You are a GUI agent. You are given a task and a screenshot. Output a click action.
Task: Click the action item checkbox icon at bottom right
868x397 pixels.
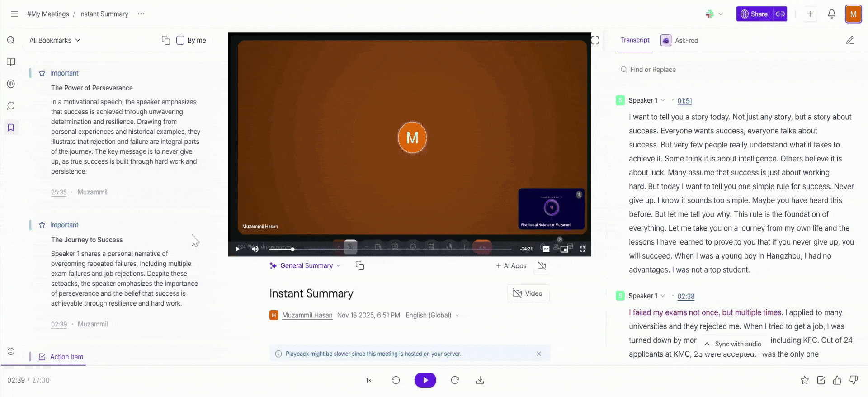[821, 380]
